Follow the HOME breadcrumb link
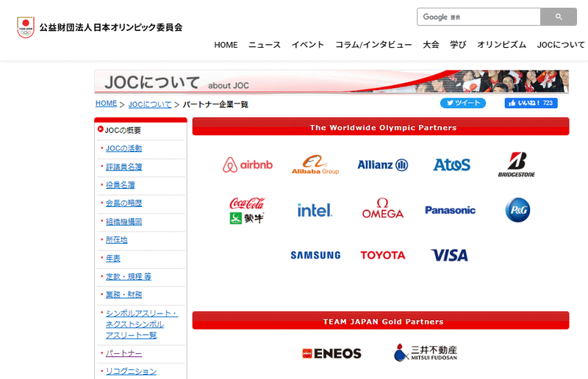The width and height of the screenshot is (588, 379). (106, 104)
